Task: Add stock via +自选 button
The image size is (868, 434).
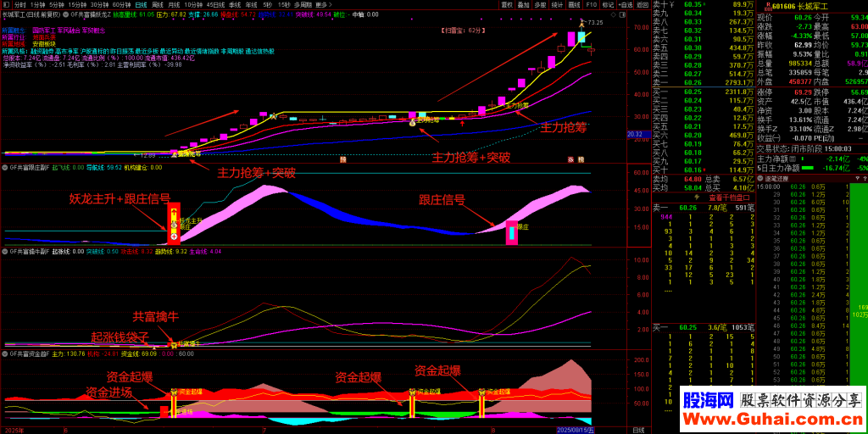Action: pyautogui.click(x=626, y=4)
